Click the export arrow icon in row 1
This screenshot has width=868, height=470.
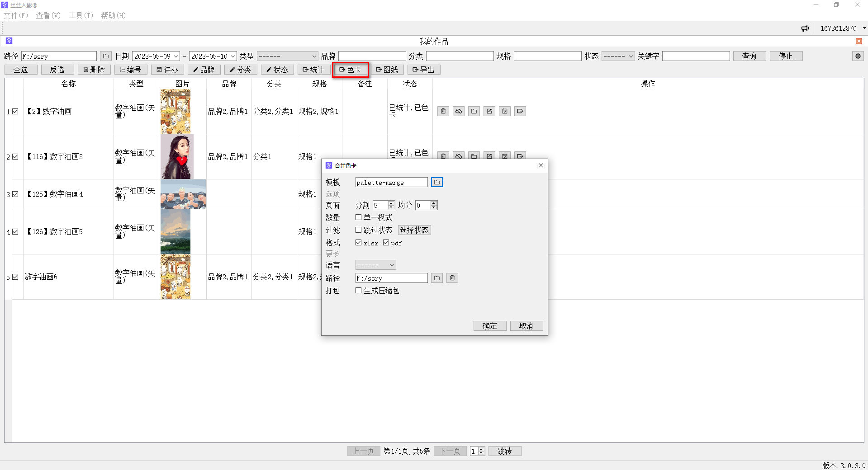(520, 111)
